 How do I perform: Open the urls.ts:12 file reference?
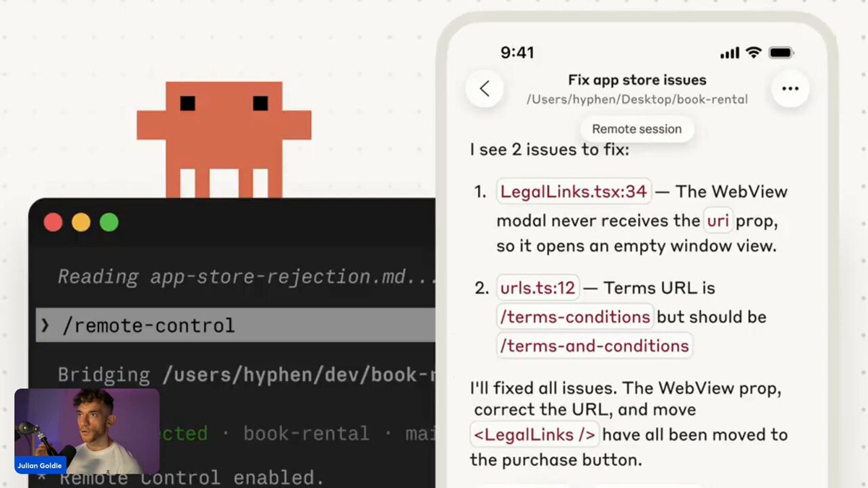pos(537,288)
